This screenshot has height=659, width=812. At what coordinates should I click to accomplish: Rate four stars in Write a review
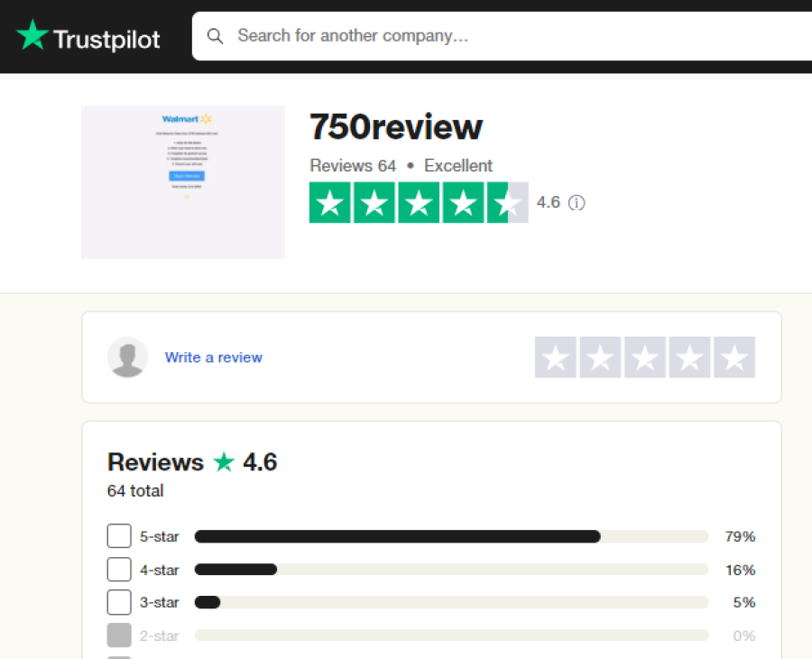(689, 357)
